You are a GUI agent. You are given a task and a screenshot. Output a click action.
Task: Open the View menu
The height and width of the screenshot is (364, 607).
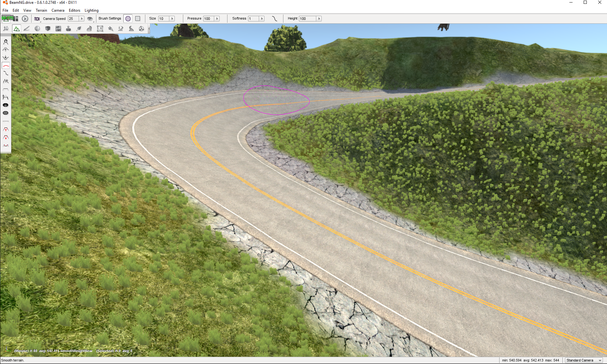pyautogui.click(x=27, y=10)
